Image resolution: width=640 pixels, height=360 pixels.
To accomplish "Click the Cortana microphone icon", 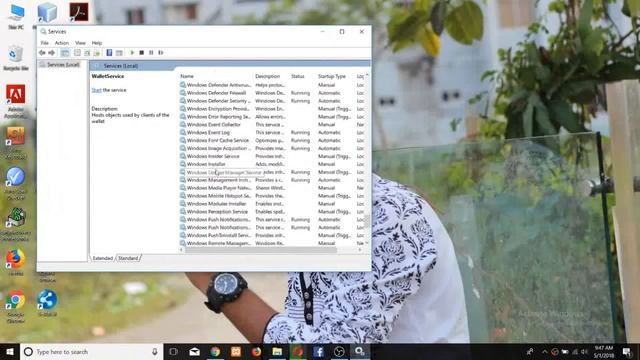I will (x=155, y=352).
